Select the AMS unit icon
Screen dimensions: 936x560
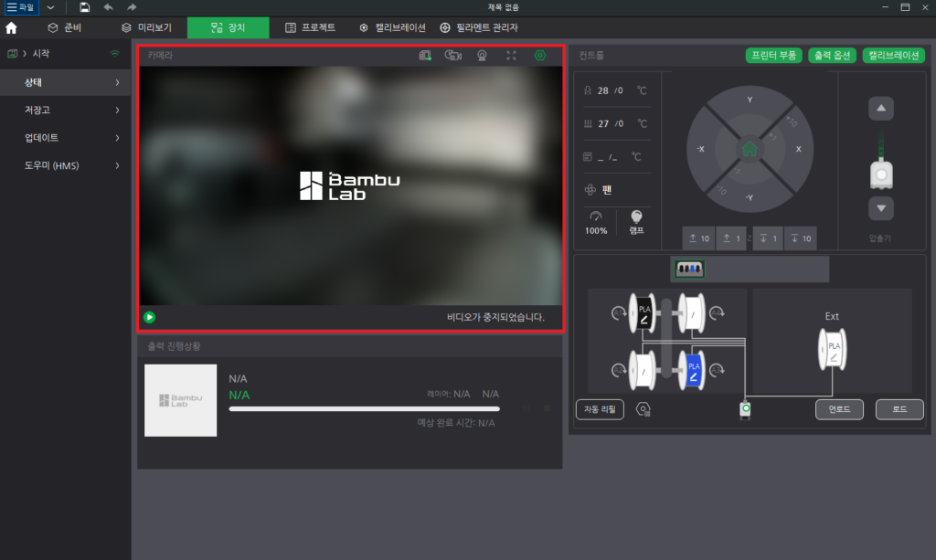coord(689,269)
